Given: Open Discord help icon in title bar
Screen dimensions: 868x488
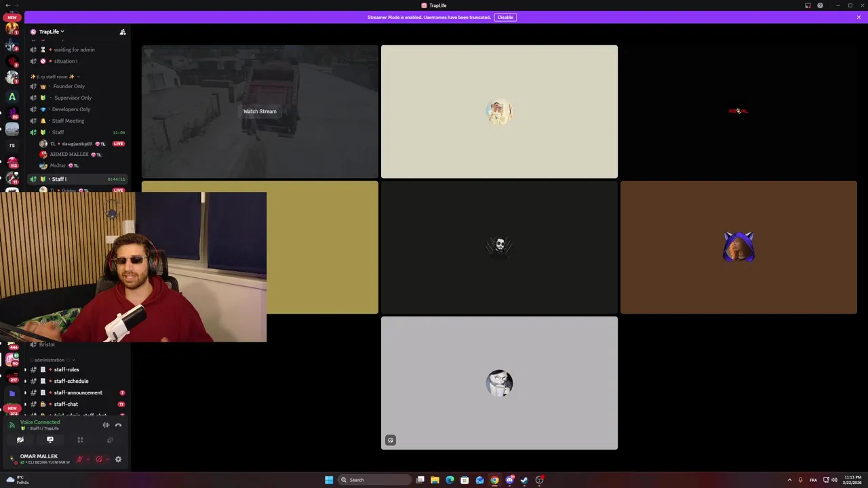Looking at the screenshot, I should pos(820,5).
